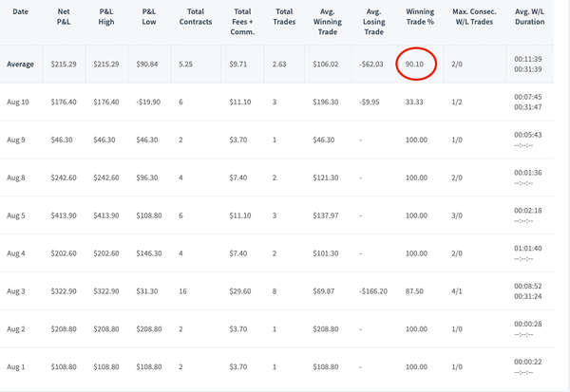Click Aug 9 duration 00:05:43
570x392 pixels.
528,135
